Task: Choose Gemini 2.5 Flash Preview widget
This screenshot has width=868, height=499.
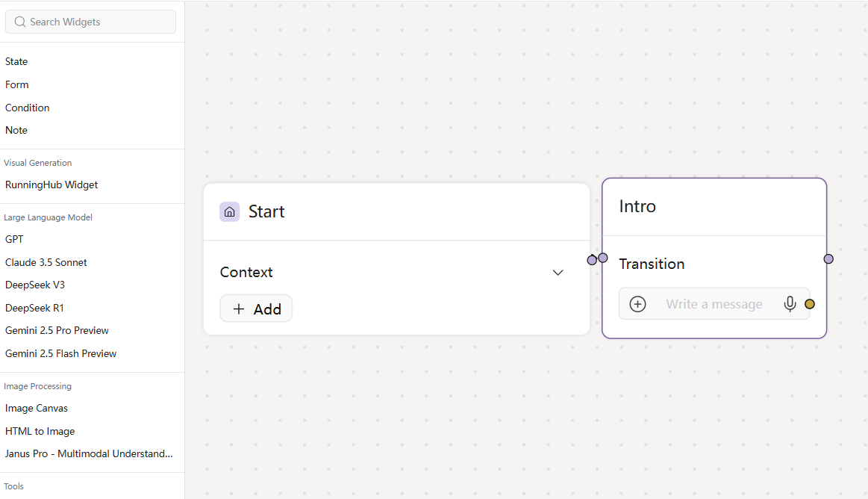Action: pyautogui.click(x=61, y=353)
